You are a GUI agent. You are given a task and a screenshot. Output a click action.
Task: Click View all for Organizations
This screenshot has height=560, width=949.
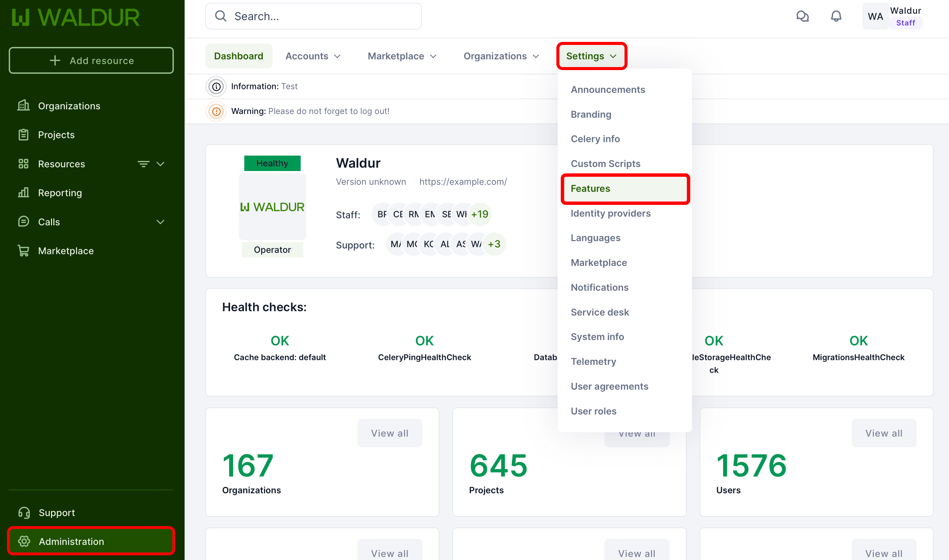coord(389,433)
